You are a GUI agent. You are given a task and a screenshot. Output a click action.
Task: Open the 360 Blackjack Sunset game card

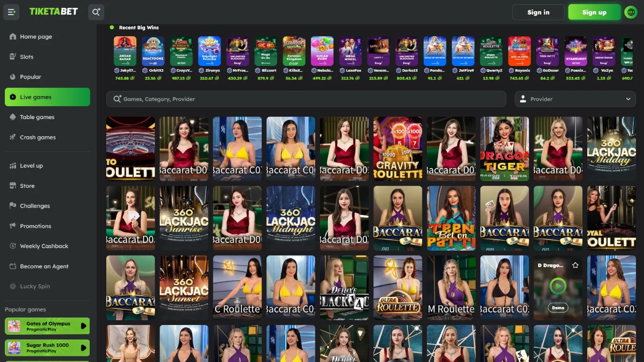[184, 288]
